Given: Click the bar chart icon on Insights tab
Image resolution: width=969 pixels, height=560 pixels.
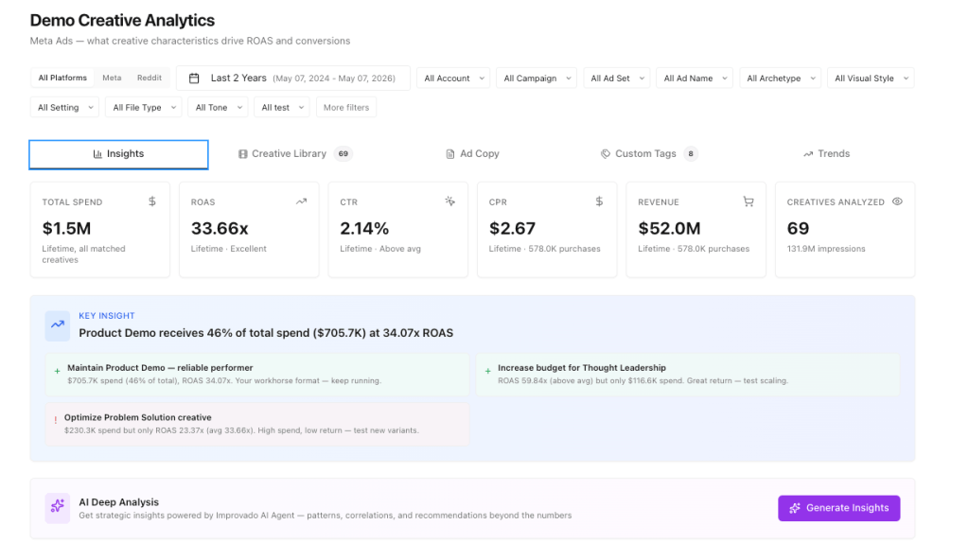Looking at the screenshot, I should pyautogui.click(x=97, y=154).
